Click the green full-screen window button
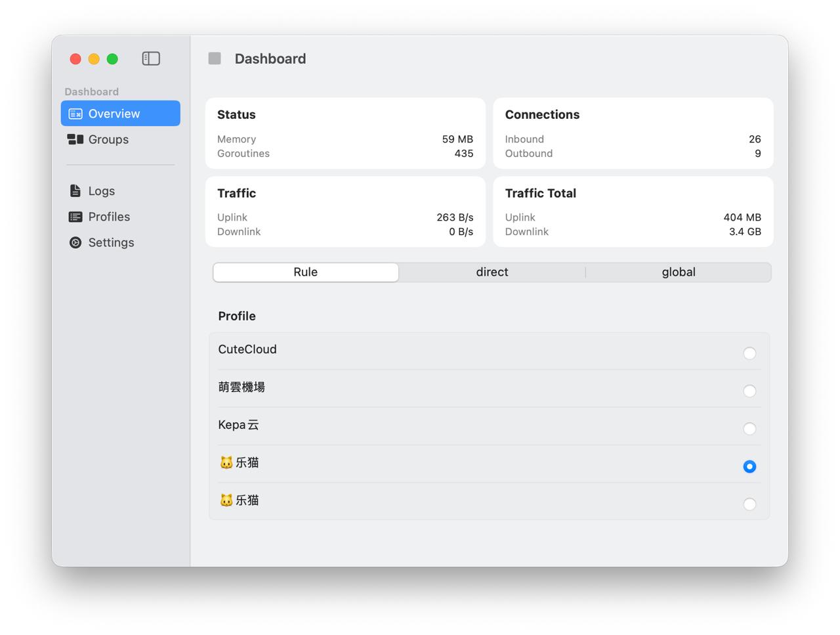Image resolution: width=840 pixels, height=635 pixels. 112,59
